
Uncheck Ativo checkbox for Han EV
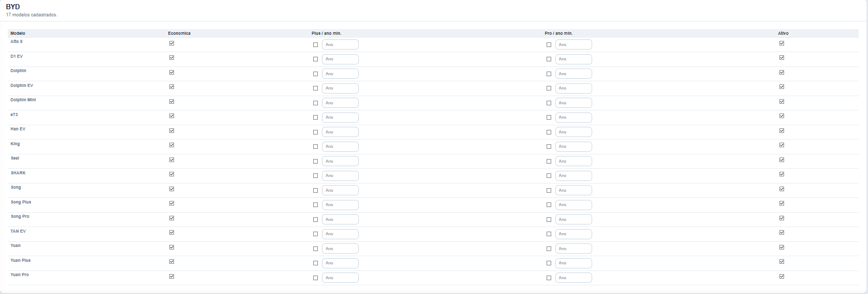point(782,130)
